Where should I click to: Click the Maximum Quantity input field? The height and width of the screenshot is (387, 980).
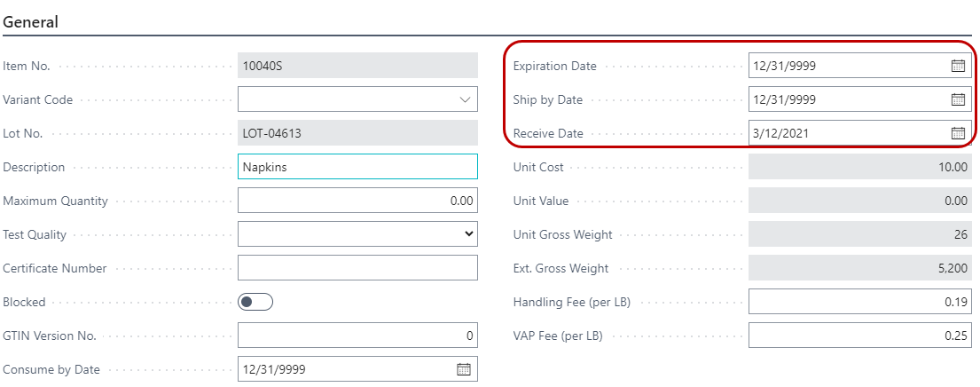coord(357,201)
